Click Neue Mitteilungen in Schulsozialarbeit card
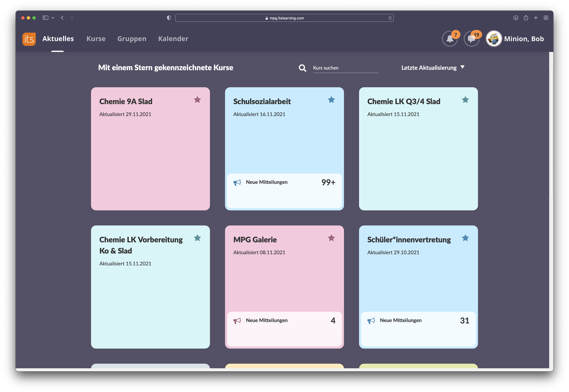 pyautogui.click(x=267, y=182)
